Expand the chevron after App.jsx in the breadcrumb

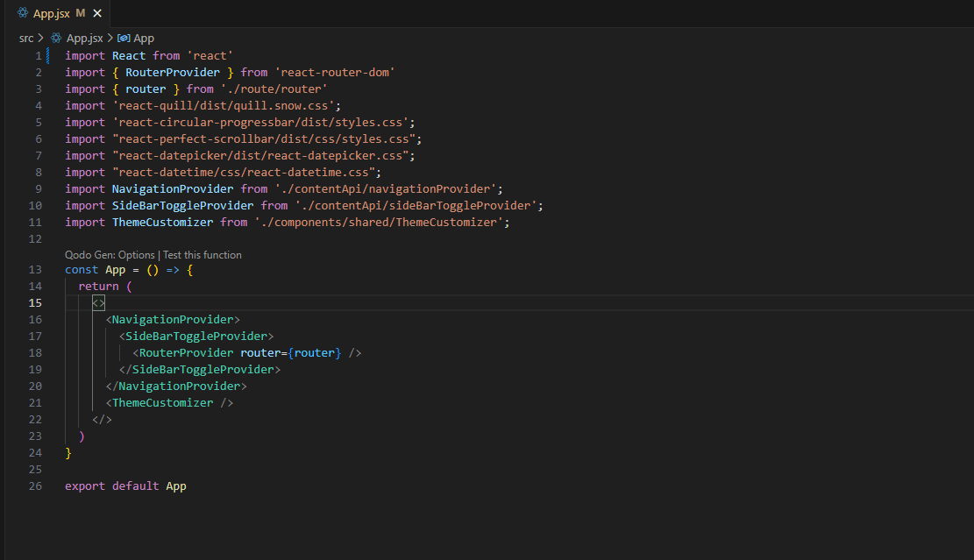110,39
